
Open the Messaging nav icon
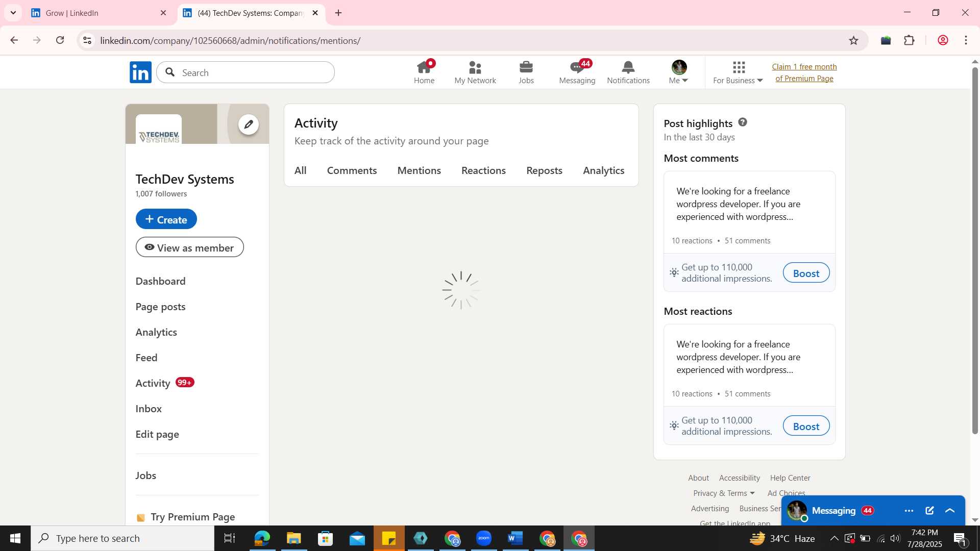coord(577,72)
